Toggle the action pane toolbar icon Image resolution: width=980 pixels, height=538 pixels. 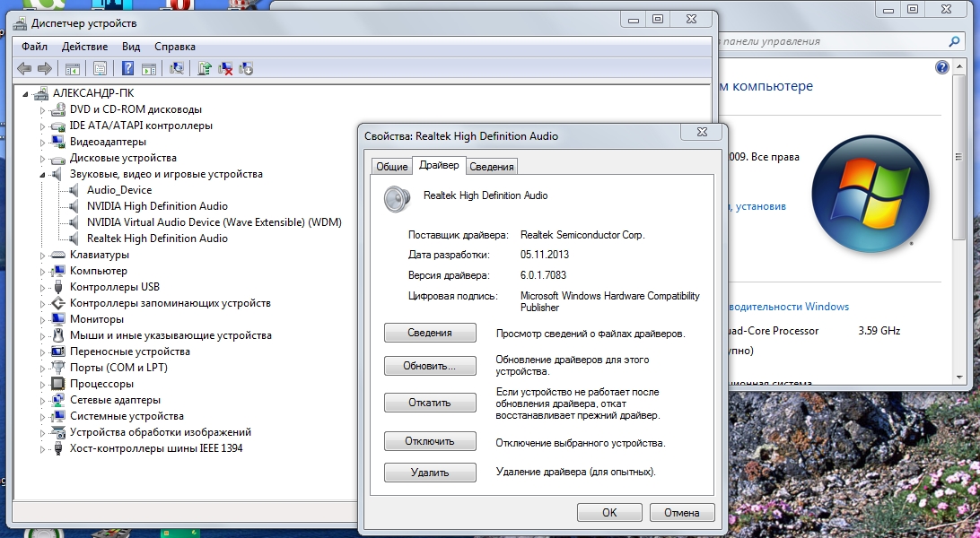[x=149, y=69]
